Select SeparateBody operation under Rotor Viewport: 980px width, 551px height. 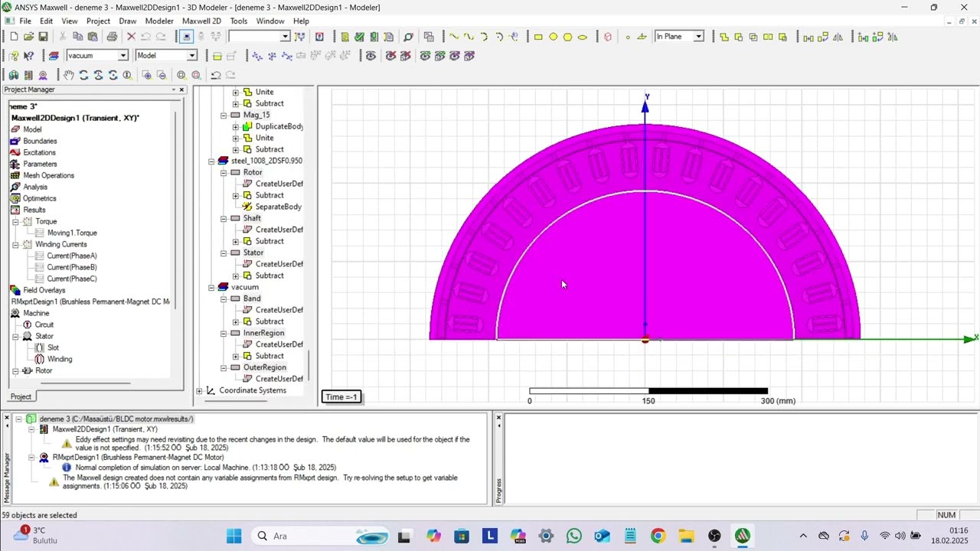(x=278, y=207)
